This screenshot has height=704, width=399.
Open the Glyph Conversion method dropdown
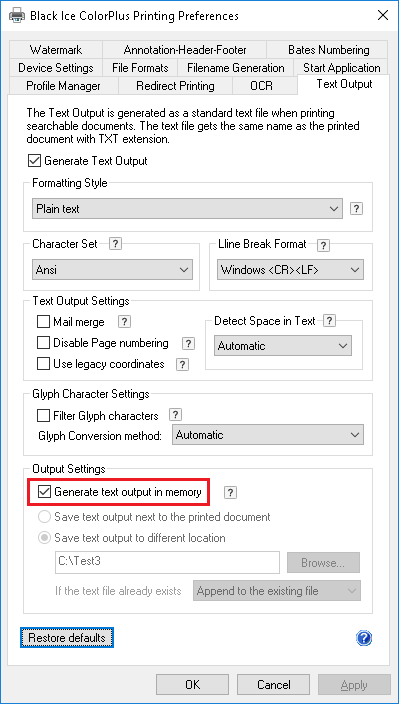pos(268,435)
